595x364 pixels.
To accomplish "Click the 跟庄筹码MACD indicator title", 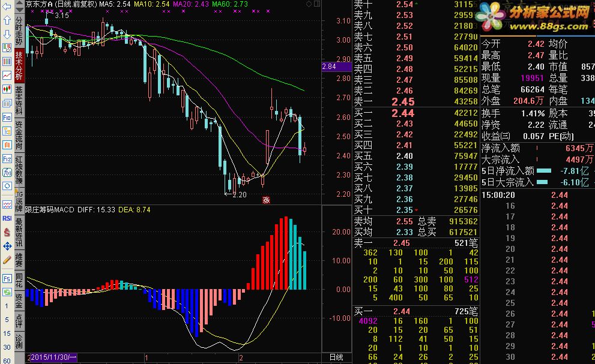I will (x=50, y=210).
